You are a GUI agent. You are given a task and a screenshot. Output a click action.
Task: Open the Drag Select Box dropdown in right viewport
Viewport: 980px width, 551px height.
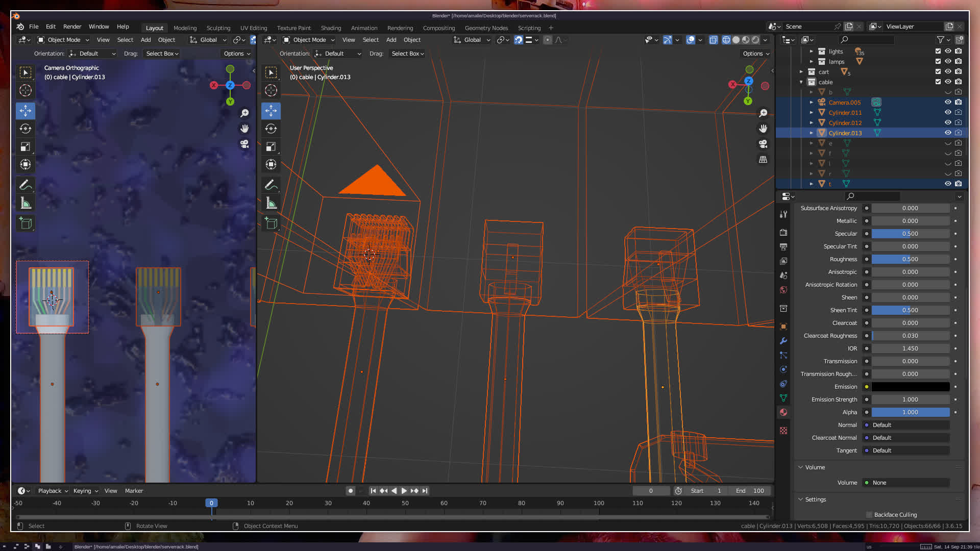click(407, 54)
